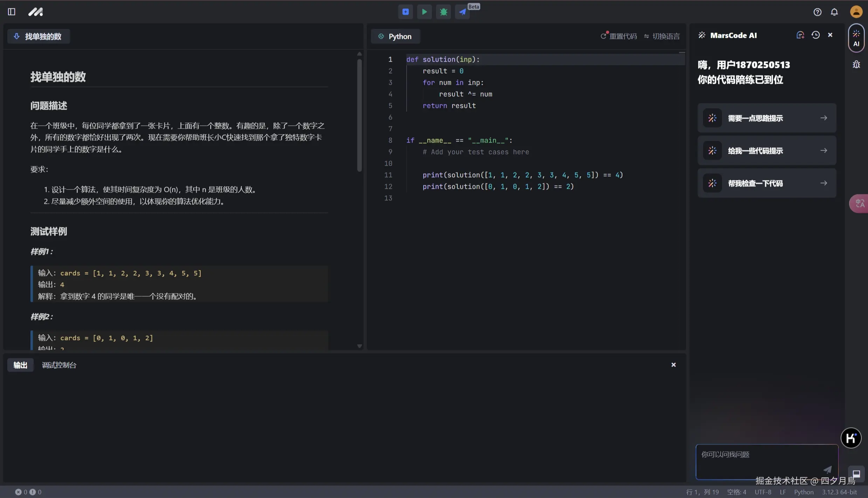Click the blue stop square icon
868x498 pixels.
pyautogui.click(x=405, y=12)
